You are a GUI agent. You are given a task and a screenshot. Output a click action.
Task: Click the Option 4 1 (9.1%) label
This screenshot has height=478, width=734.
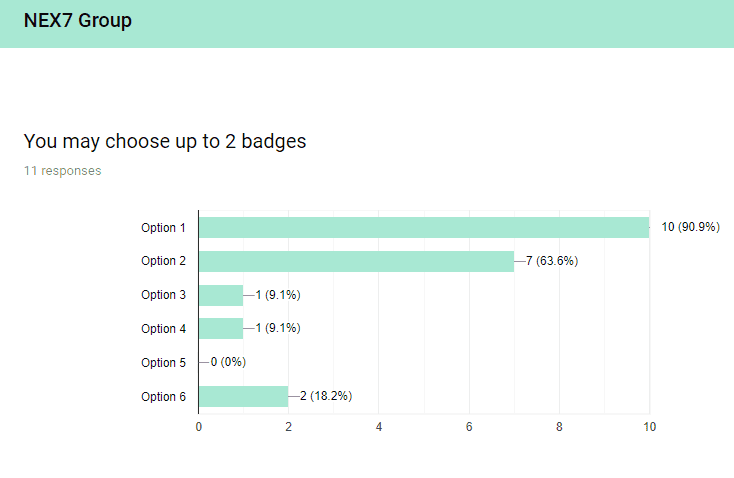coord(278,328)
